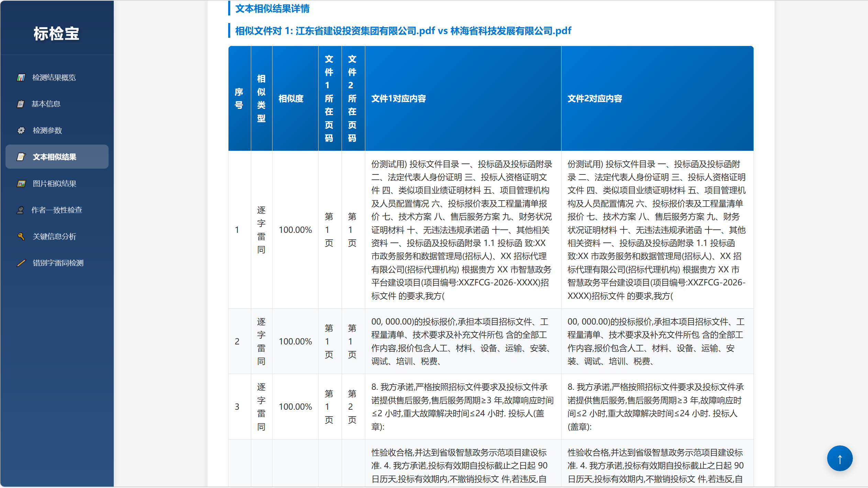Viewport: 868px width, 488px height.
Task: Open settings via the 检测参数 gear icon
Action: coord(21,130)
